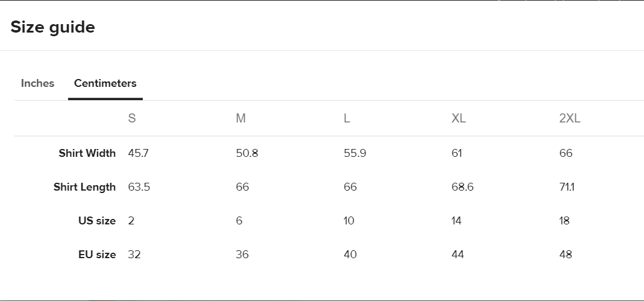This screenshot has width=644, height=301.
Task: Select the 50.8 shirt width for M
Action: point(247,153)
